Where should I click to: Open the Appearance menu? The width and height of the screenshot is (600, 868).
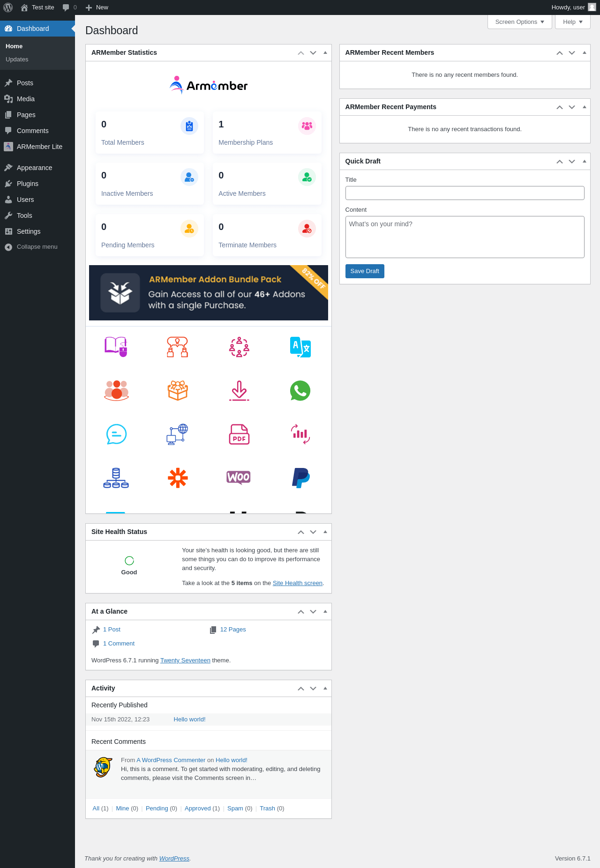(37, 168)
